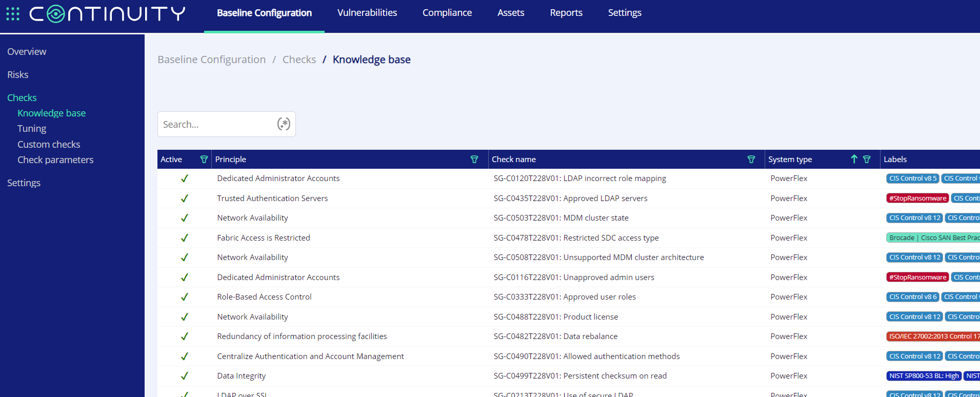The width and height of the screenshot is (980, 397).
Task: Click 'Trusted Authentication Servers' principle cell
Action: (272, 198)
